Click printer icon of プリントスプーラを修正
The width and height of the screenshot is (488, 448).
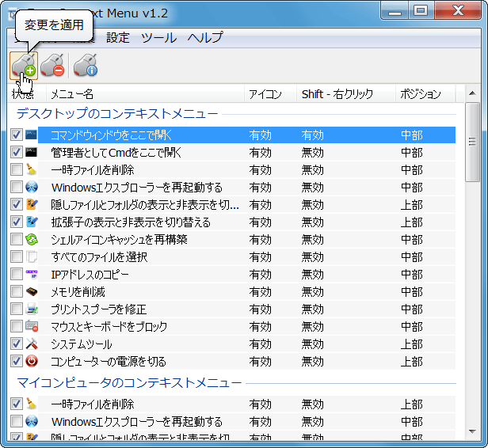pyautogui.click(x=32, y=309)
